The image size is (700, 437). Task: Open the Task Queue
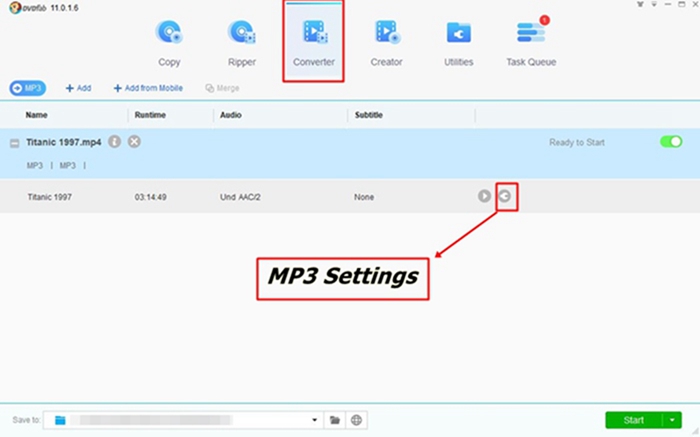[x=532, y=42]
